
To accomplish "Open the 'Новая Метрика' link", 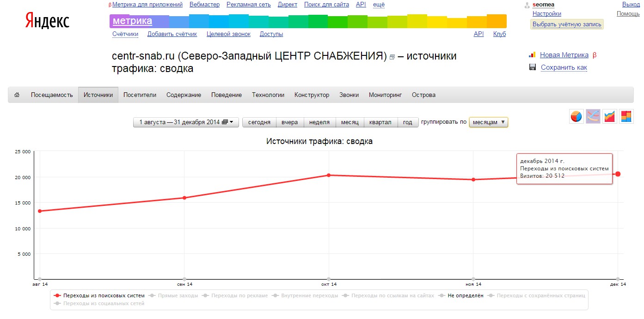I will pos(564,55).
